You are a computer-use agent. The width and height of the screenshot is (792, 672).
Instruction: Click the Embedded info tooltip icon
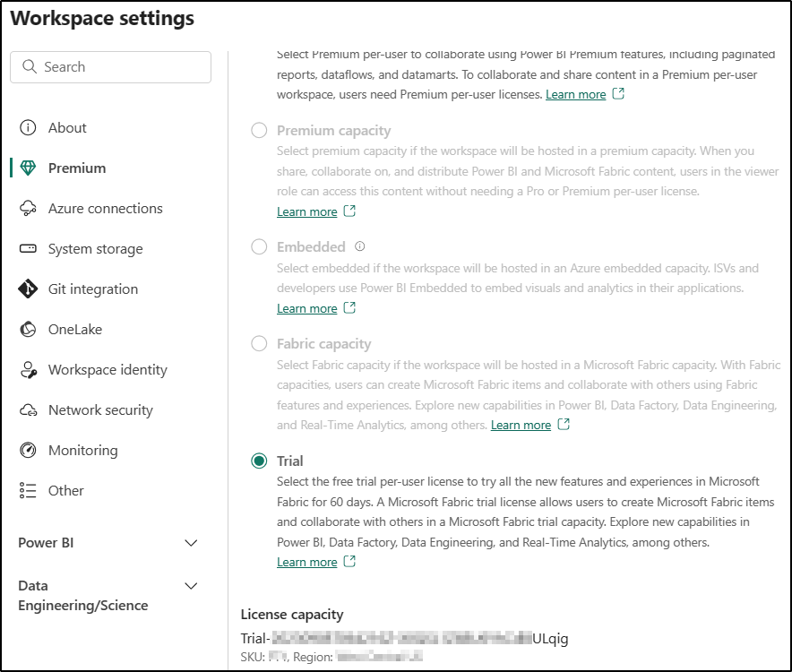click(359, 246)
